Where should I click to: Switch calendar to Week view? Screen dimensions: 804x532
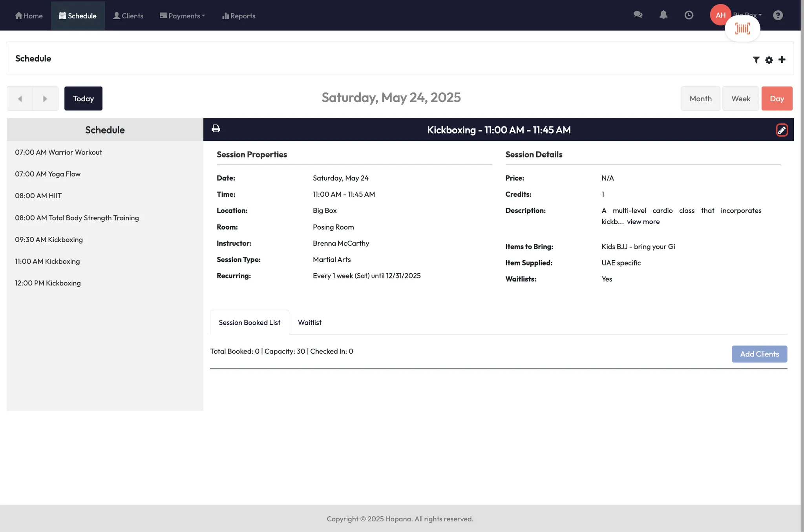pyautogui.click(x=740, y=99)
